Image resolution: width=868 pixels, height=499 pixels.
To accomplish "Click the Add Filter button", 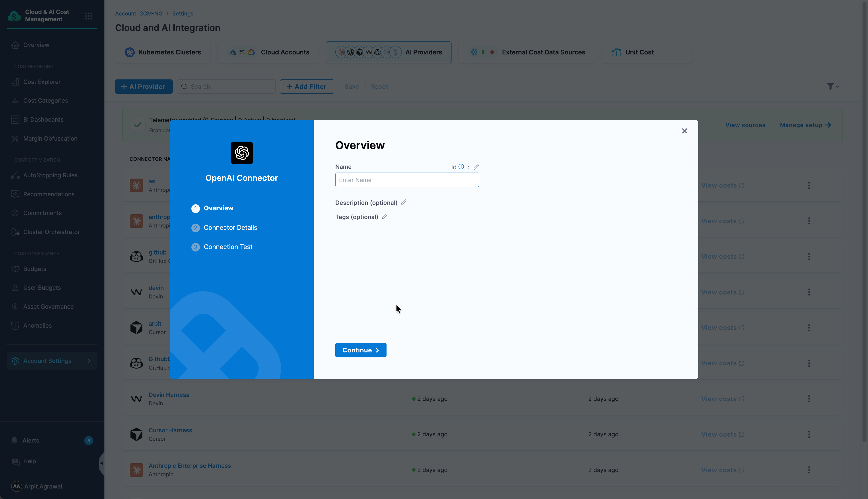I will pyautogui.click(x=307, y=87).
